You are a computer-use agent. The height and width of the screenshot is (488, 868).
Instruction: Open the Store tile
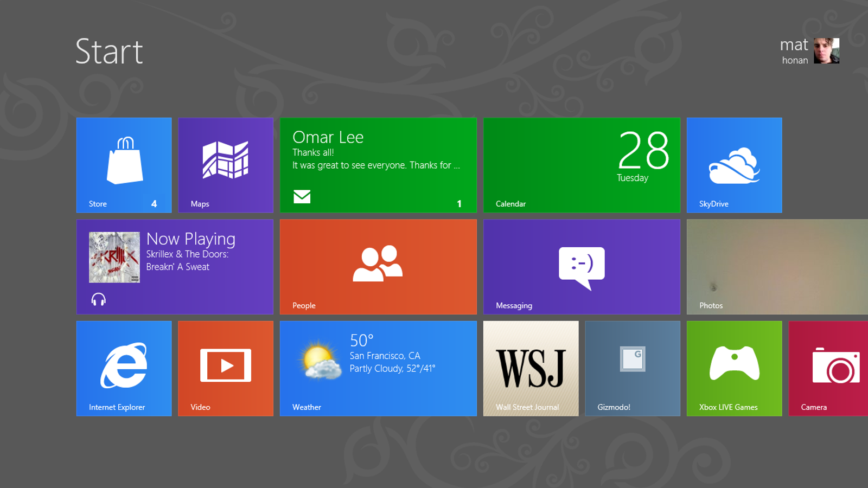(124, 165)
